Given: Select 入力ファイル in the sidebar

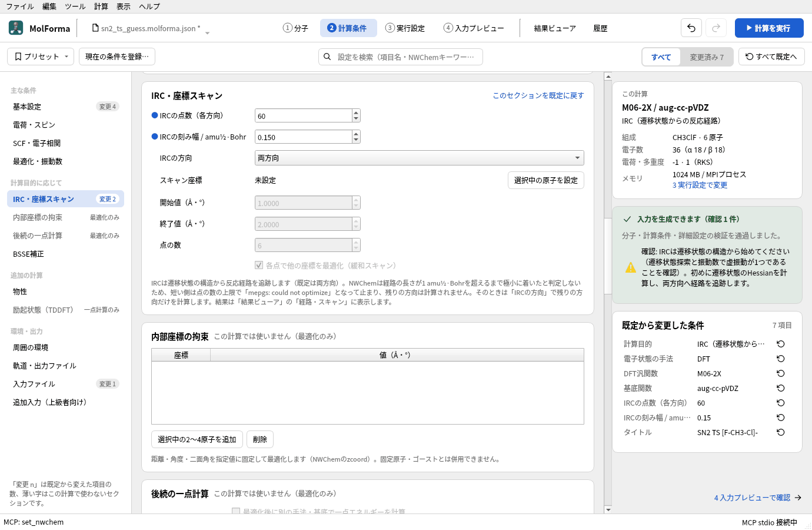Looking at the screenshot, I should pos(65,384).
